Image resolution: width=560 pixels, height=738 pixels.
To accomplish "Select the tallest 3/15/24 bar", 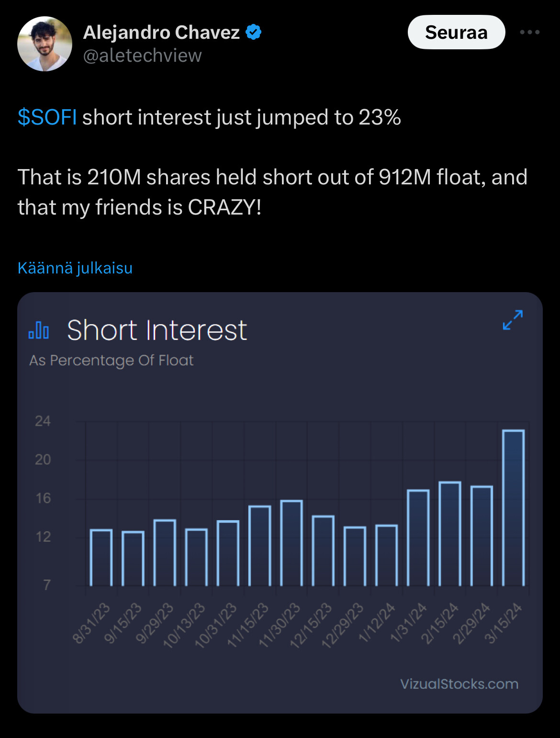I will pyautogui.click(x=513, y=508).
